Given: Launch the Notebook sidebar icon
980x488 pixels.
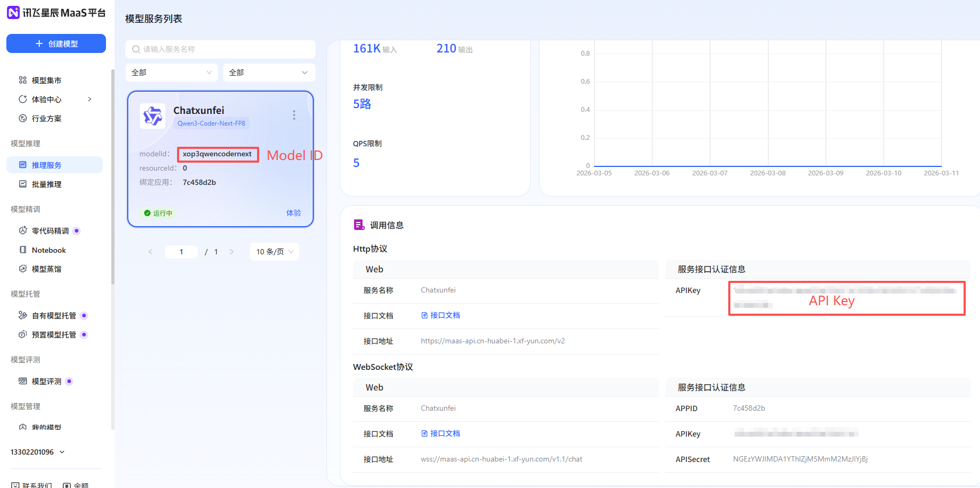Looking at the screenshot, I should [x=22, y=250].
